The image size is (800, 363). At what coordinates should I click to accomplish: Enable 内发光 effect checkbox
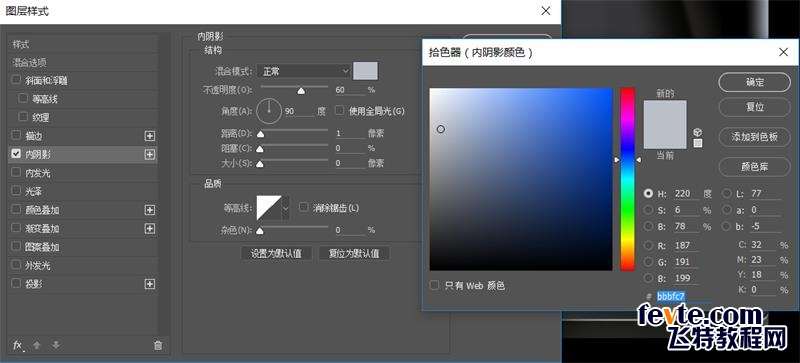(16, 173)
